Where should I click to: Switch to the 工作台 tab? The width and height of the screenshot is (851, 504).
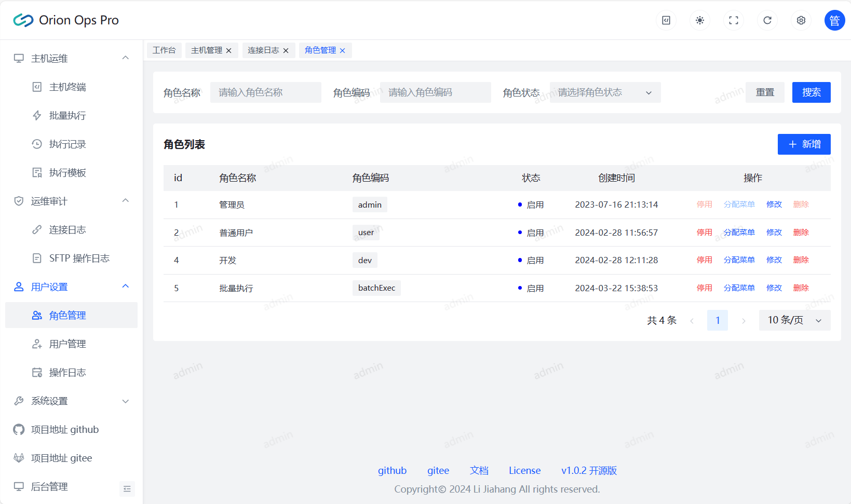coord(164,50)
